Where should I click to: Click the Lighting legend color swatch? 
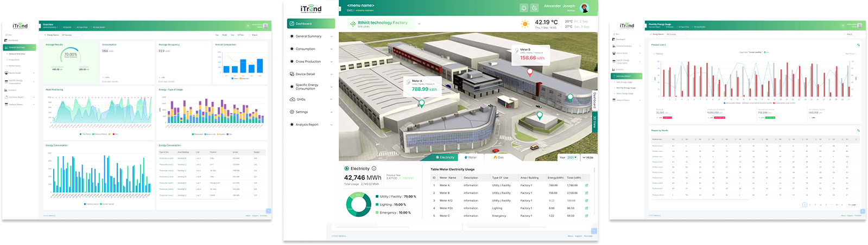tap(377, 204)
